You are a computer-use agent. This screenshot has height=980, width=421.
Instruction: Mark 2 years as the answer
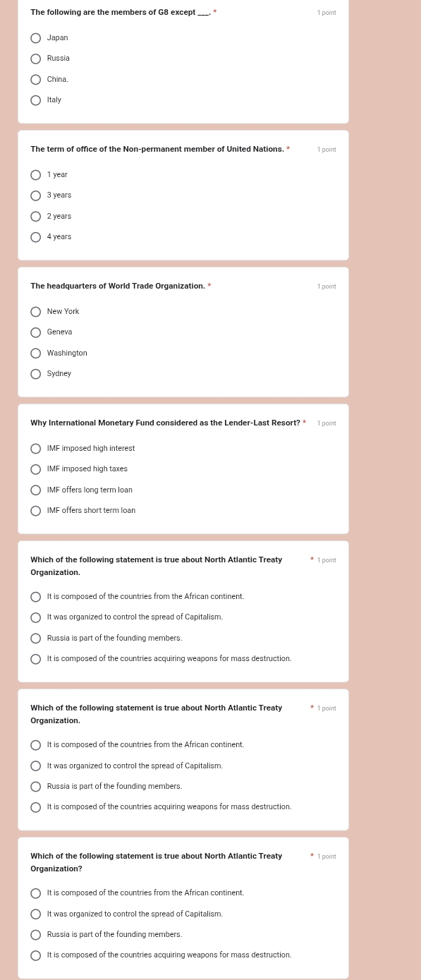36,217
